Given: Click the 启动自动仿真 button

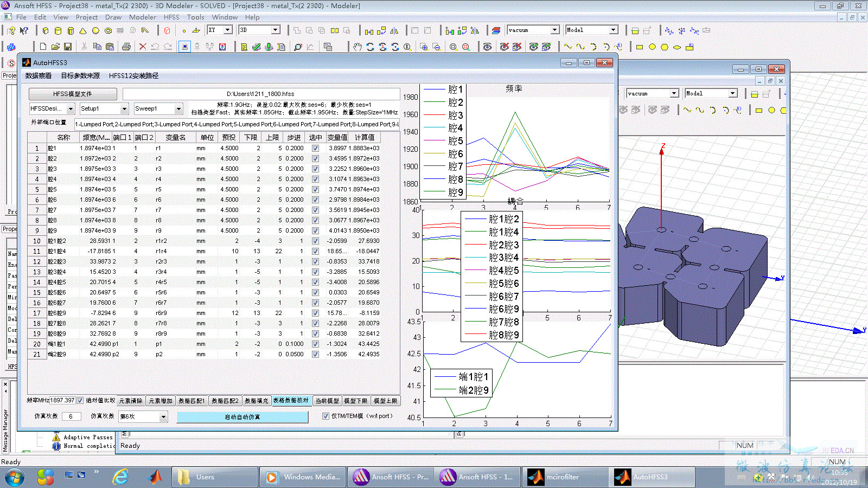Looking at the screenshot, I should 242,417.
